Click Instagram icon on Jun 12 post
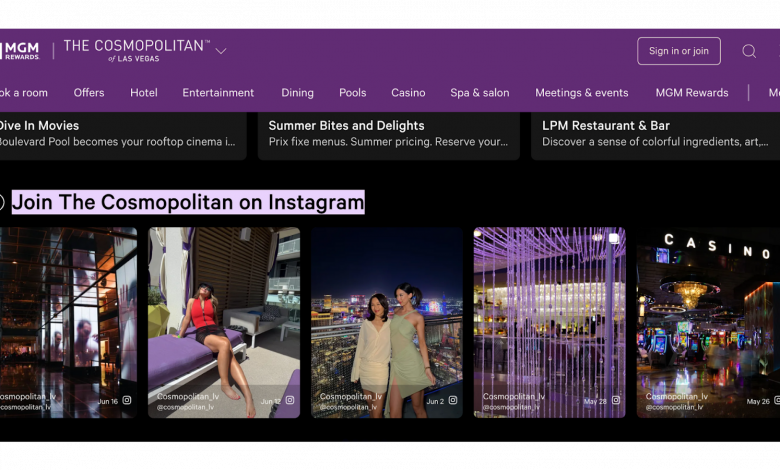 (x=290, y=400)
